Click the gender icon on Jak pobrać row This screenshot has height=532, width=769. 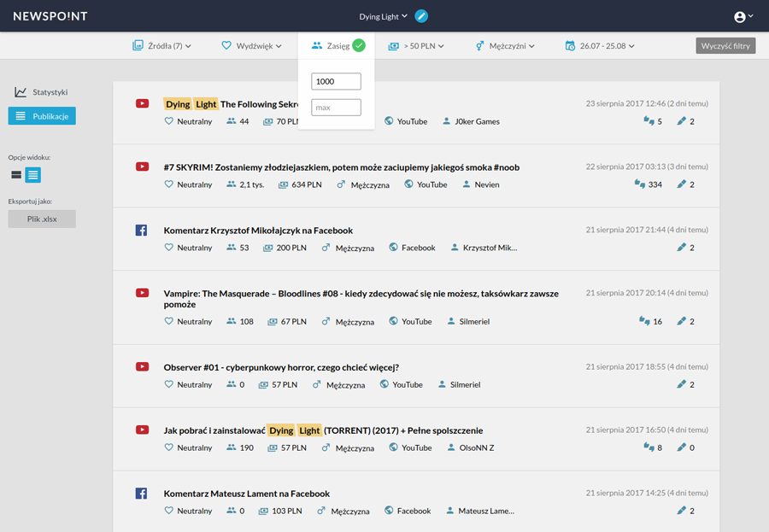326,447
